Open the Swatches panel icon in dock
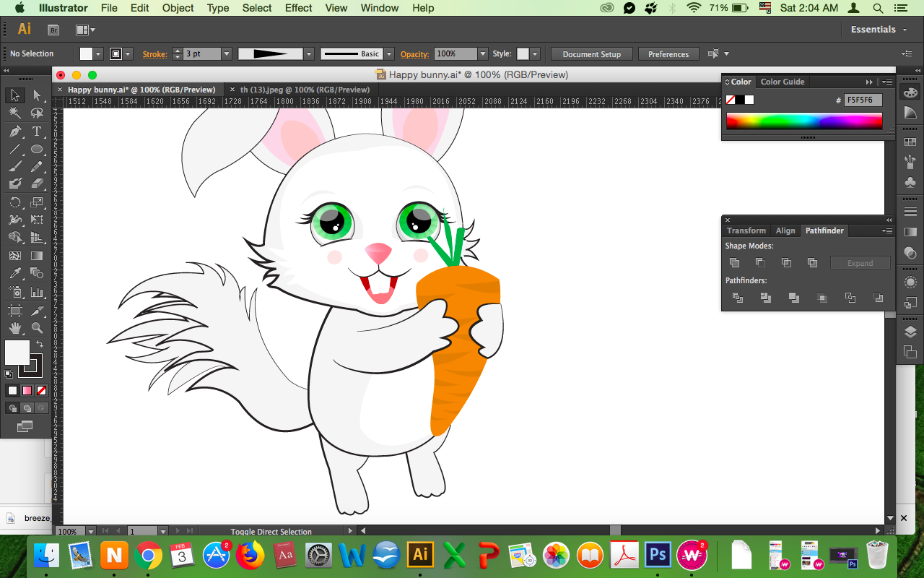The image size is (924, 578). coord(910,142)
